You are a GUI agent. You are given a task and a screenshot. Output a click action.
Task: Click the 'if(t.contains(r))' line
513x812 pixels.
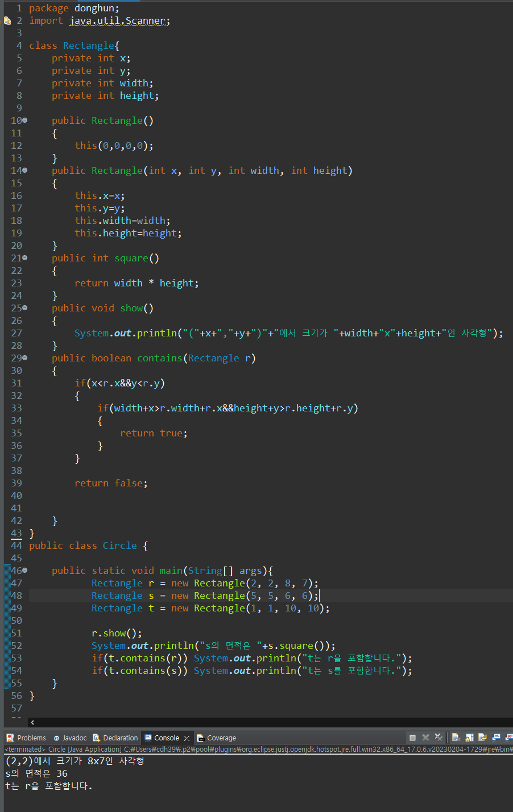[x=252, y=658]
